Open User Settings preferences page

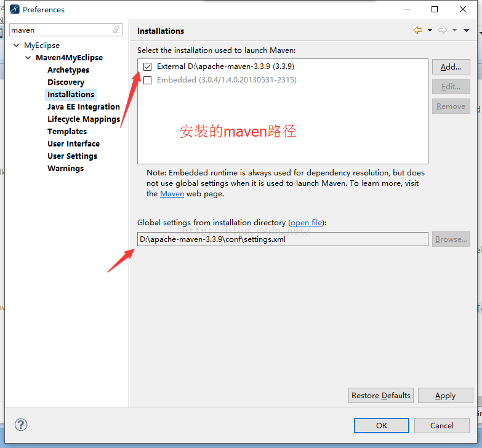pos(72,156)
